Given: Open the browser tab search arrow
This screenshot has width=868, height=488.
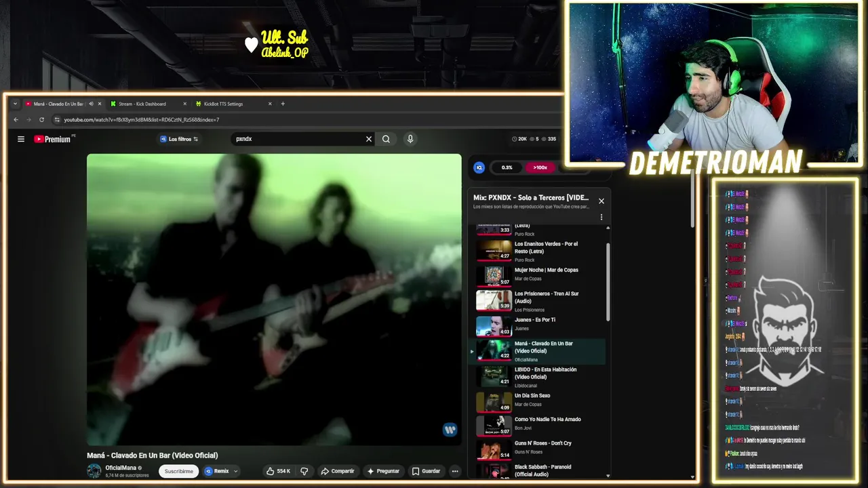Looking at the screenshot, I should [16, 104].
